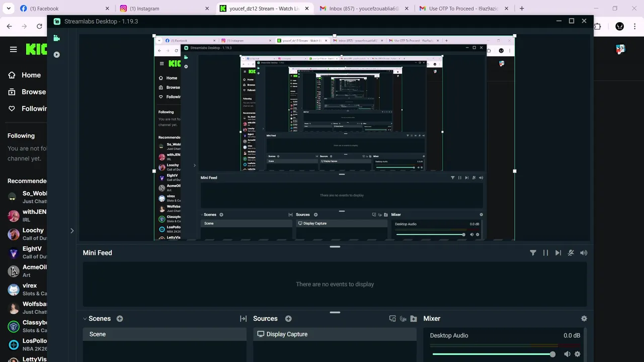
Task: Click the Mixer panel title
Action: point(432,319)
